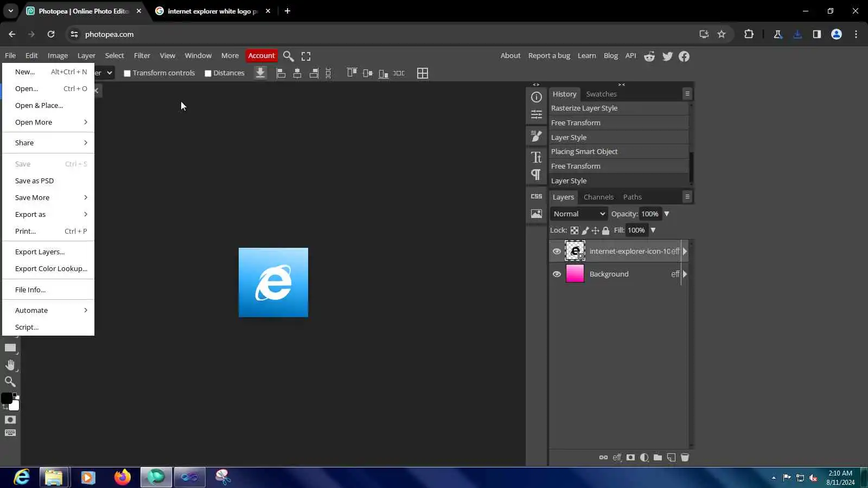Toggle fullscreen mode icon
868x488 pixels.
[x=306, y=56]
